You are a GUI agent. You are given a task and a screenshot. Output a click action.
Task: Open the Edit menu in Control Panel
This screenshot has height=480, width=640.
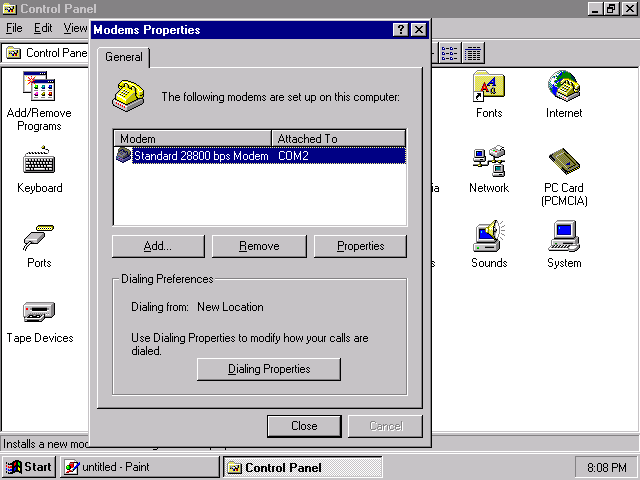[43, 28]
